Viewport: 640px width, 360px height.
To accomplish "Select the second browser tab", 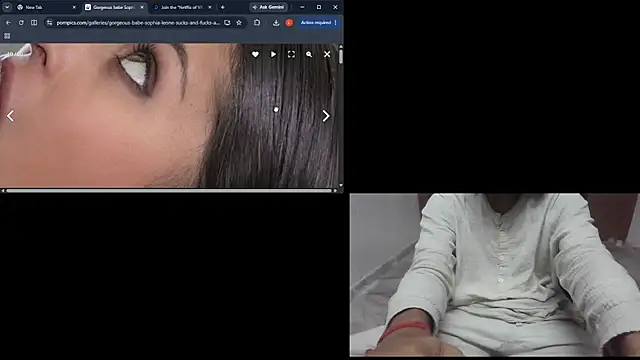I will pyautogui.click(x=114, y=7).
